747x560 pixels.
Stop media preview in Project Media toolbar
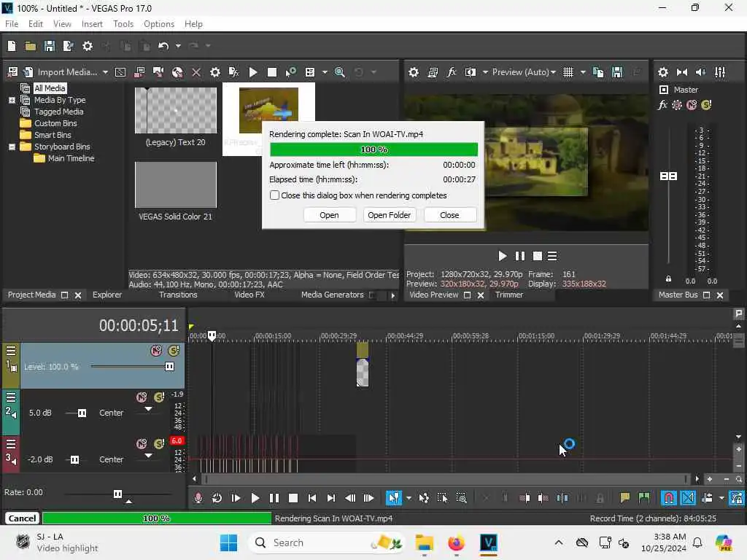click(272, 72)
